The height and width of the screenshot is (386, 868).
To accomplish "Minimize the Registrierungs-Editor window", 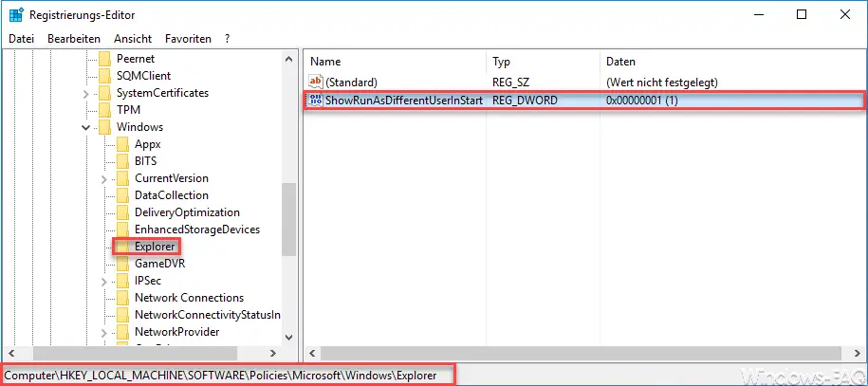I will pos(758,15).
